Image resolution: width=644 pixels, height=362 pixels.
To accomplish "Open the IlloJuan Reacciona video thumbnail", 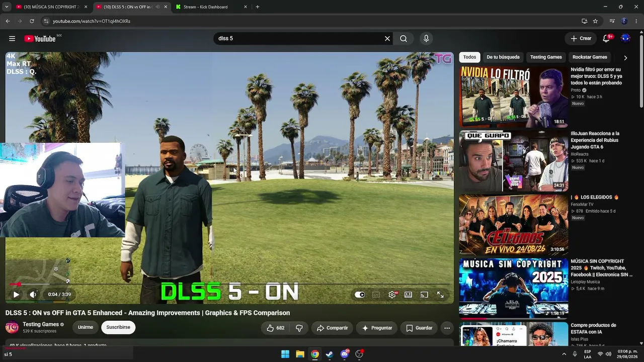I will click(x=514, y=161).
